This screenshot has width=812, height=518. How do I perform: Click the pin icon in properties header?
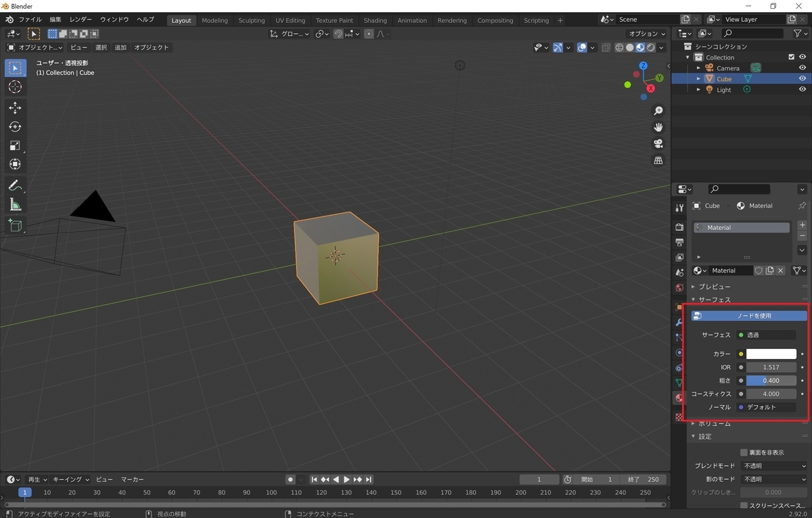803,206
